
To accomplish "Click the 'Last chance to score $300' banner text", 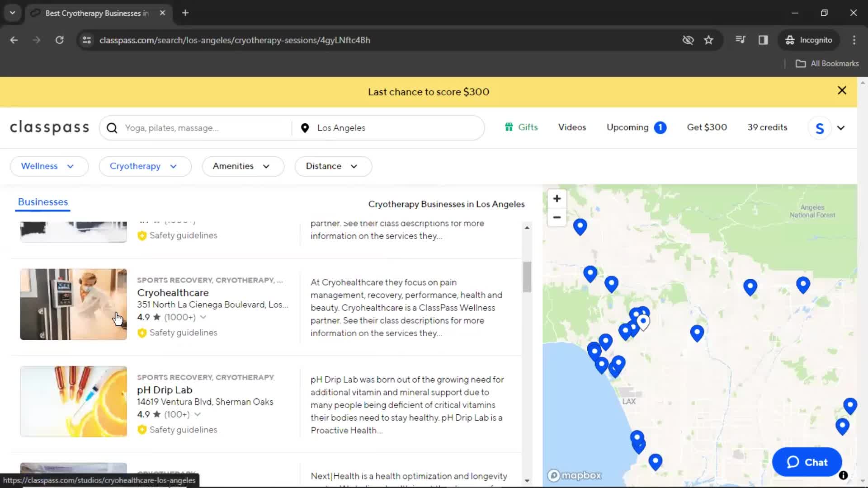I will 428,92.
